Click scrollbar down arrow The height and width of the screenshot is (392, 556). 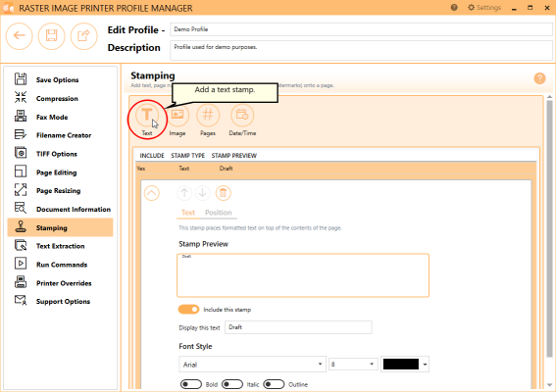point(549,385)
